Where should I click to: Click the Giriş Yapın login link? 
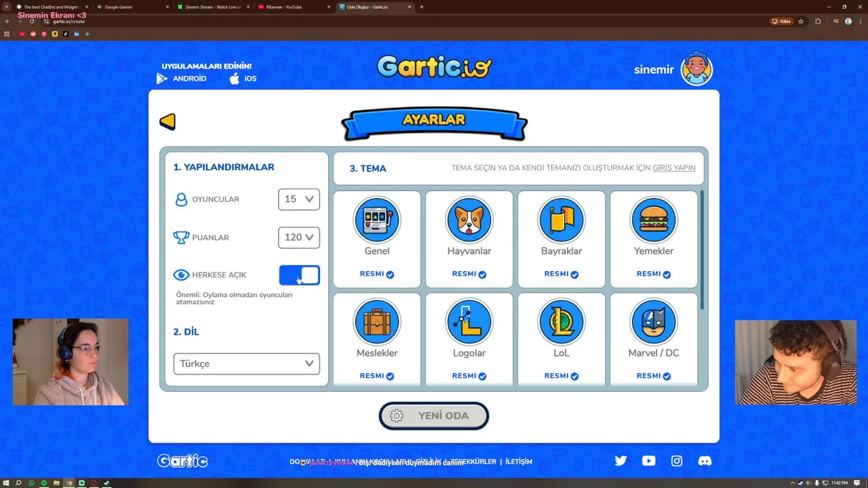[x=674, y=168]
